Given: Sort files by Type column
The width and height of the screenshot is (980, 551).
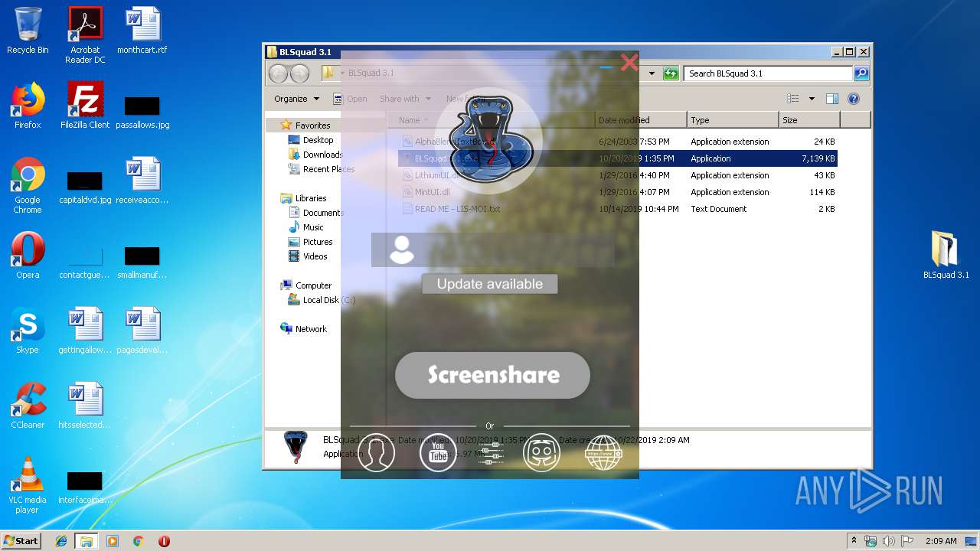Looking at the screenshot, I should pos(733,120).
